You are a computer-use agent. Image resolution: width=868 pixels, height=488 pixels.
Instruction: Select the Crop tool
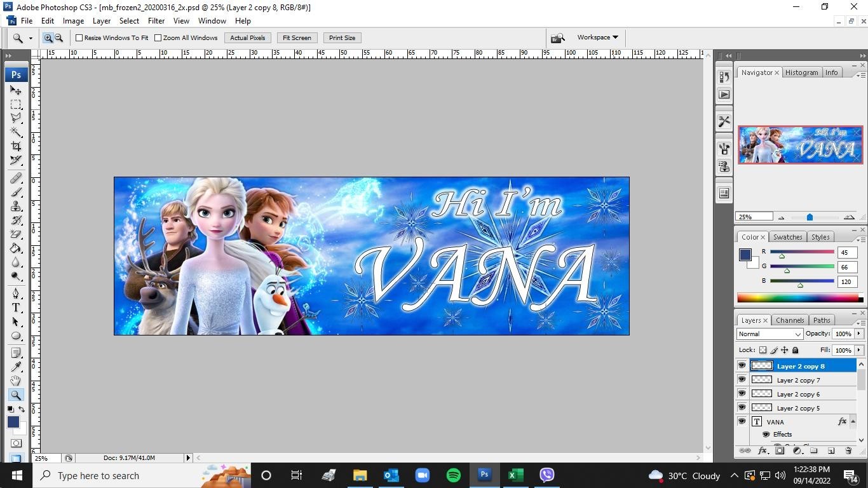point(16,146)
